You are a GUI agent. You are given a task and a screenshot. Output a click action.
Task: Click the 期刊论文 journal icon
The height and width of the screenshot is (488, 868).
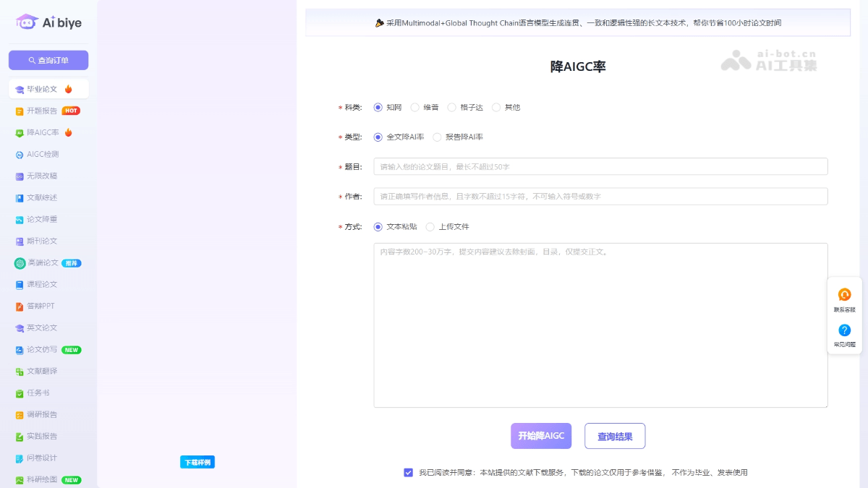tap(20, 241)
